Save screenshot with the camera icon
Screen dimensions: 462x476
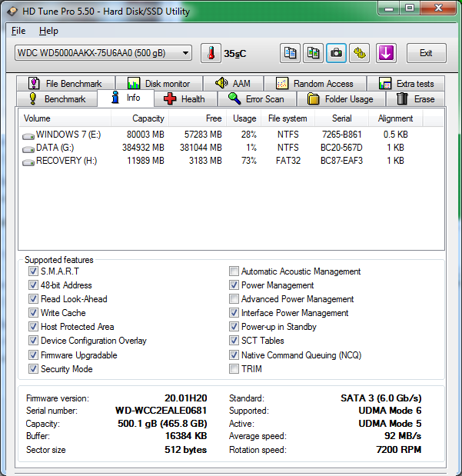(336, 53)
